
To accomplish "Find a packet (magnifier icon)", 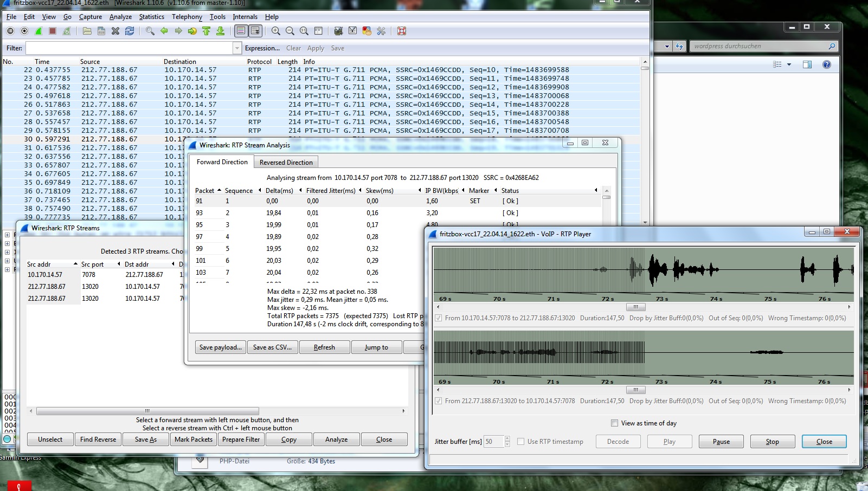I will tap(150, 31).
